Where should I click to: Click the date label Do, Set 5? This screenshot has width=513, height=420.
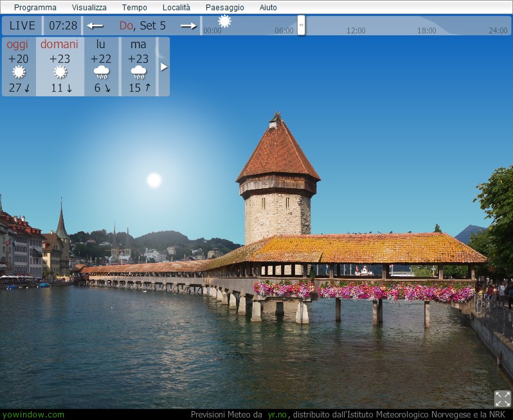pos(142,26)
